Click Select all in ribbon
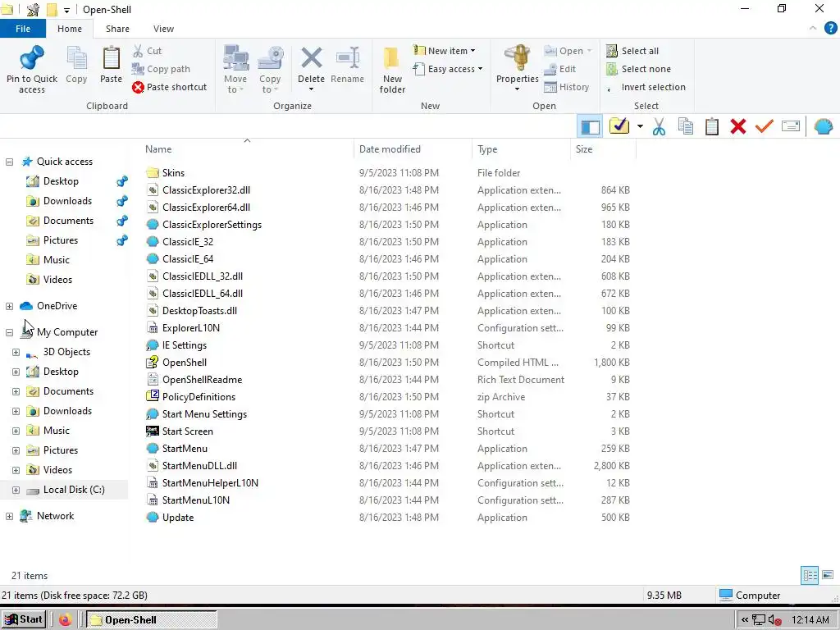840x630 pixels. [632, 51]
